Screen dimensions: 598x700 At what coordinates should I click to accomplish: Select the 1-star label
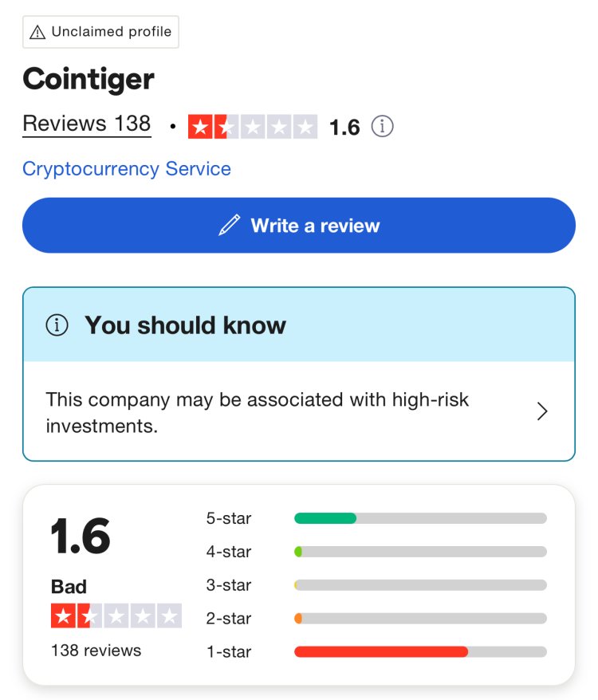pos(229,652)
